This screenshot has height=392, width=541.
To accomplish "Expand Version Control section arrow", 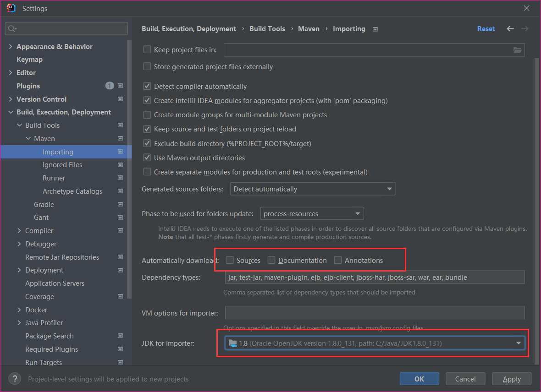I will pyautogui.click(x=11, y=99).
